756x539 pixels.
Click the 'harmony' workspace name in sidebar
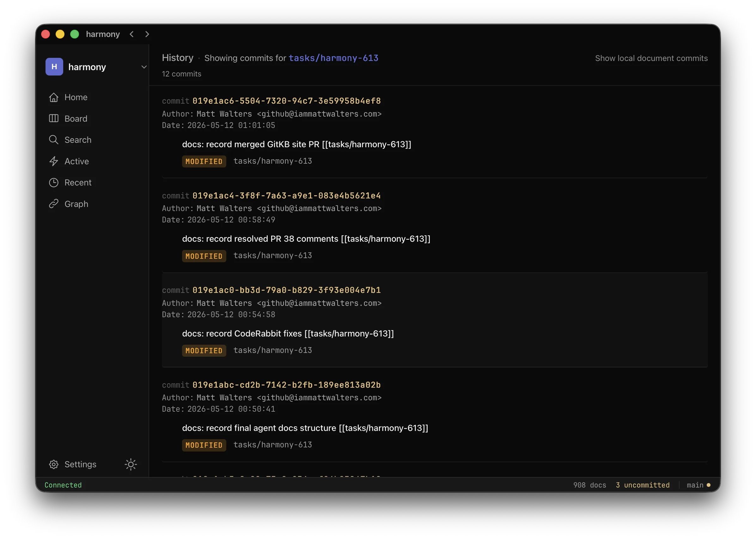coord(87,67)
